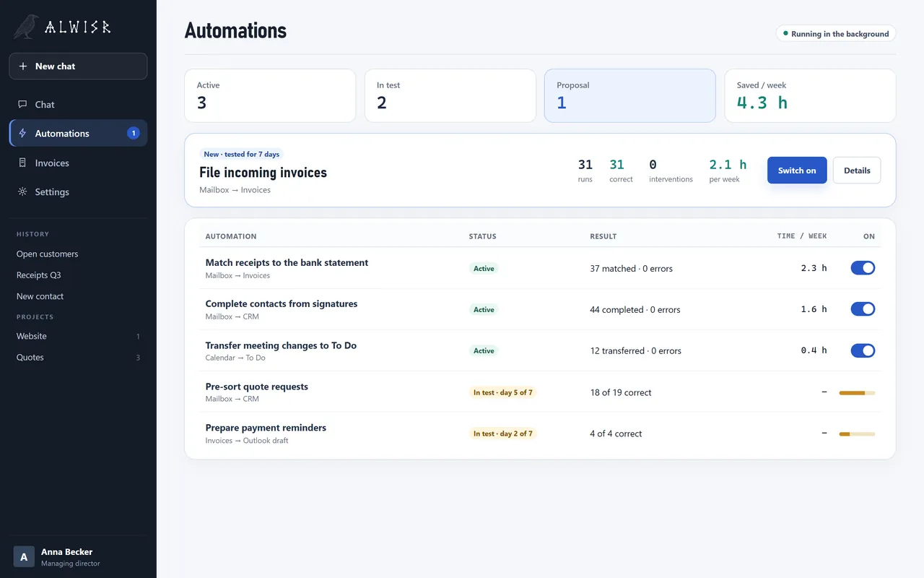Click Running in the background status pill
The height and width of the screenshot is (578, 924).
click(836, 34)
